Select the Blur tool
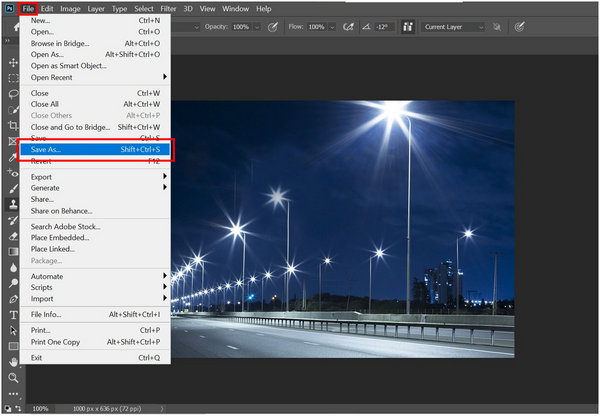Screen dimensions: 600x416 coord(13,267)
